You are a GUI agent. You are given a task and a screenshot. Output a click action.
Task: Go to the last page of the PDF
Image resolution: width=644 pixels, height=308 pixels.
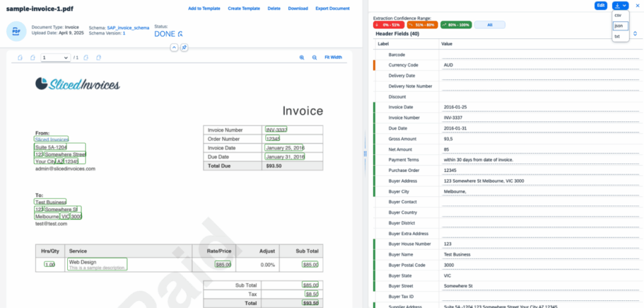(x=98, y=57)
